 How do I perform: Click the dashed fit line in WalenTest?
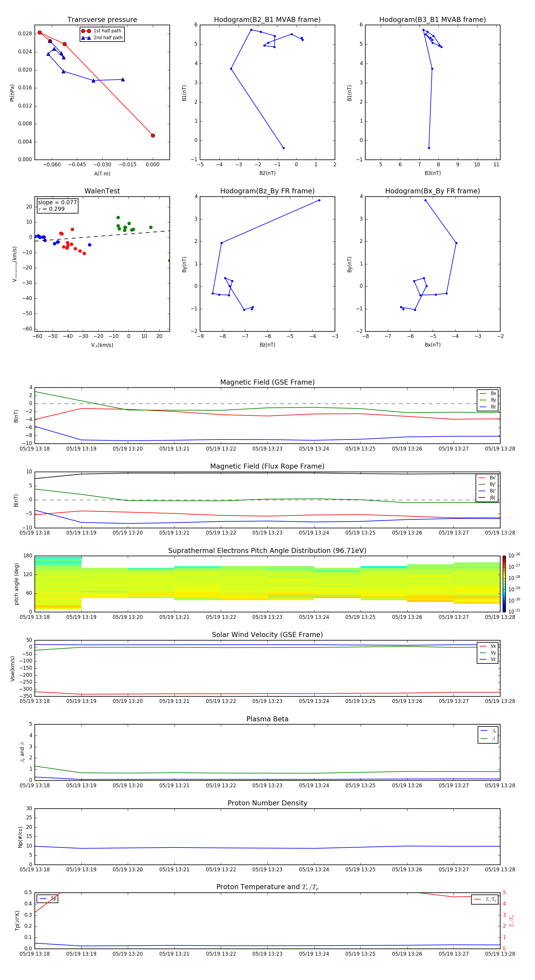tap(102, 236)
